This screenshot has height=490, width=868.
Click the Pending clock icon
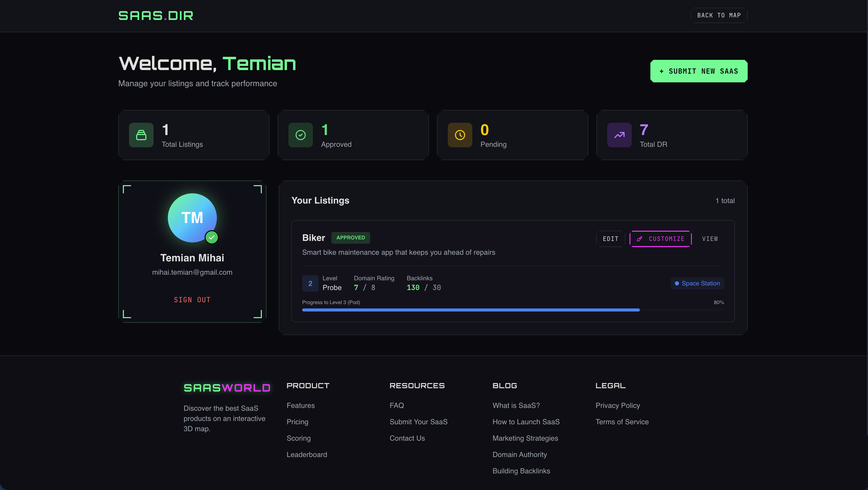(x=460, y=135)
